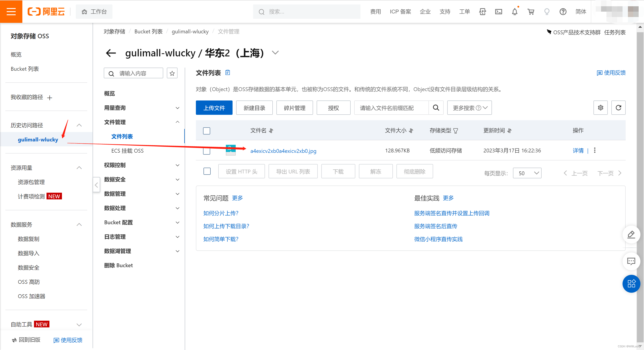Screen dimensions: 644x350
Task: Star the current bucket as favorite
Action: point(172,73)
